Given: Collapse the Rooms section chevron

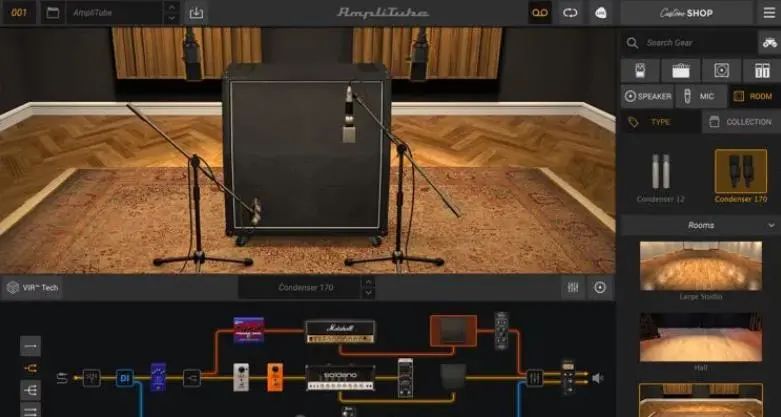Looking at the screenshot, I should click(772, 226).
